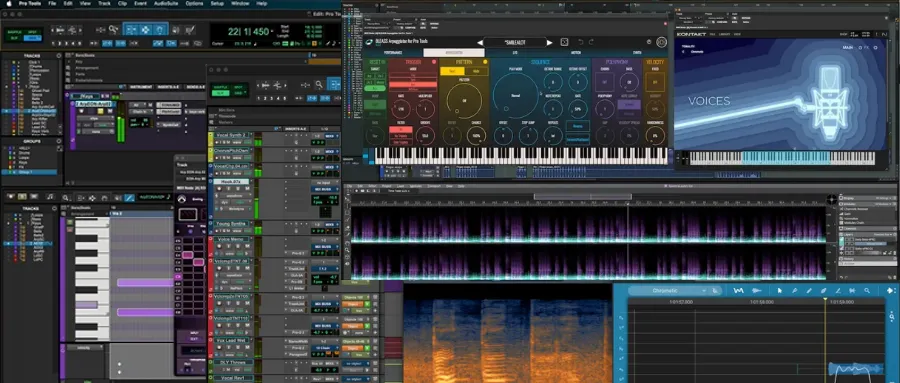Switch to PERFORMANCE tab in arpeggiator
Screen dimensions: 900x383
(x=393, y=53)
